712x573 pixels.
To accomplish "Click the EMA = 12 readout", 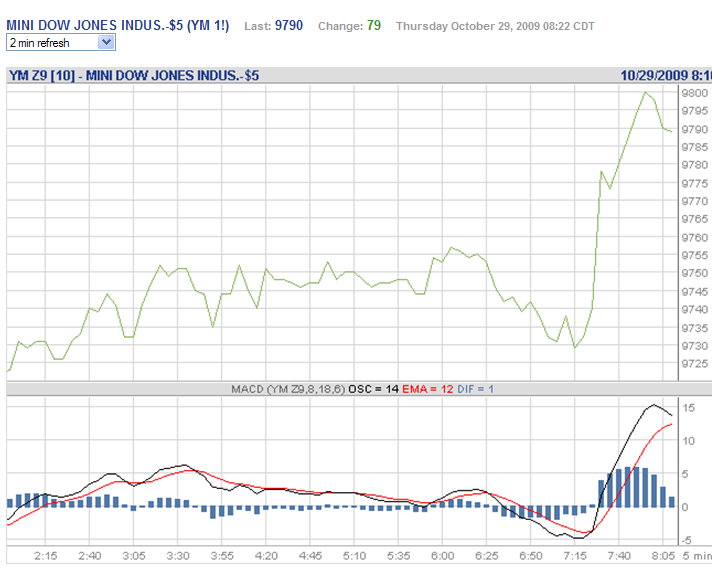I will tap(428, 389).
